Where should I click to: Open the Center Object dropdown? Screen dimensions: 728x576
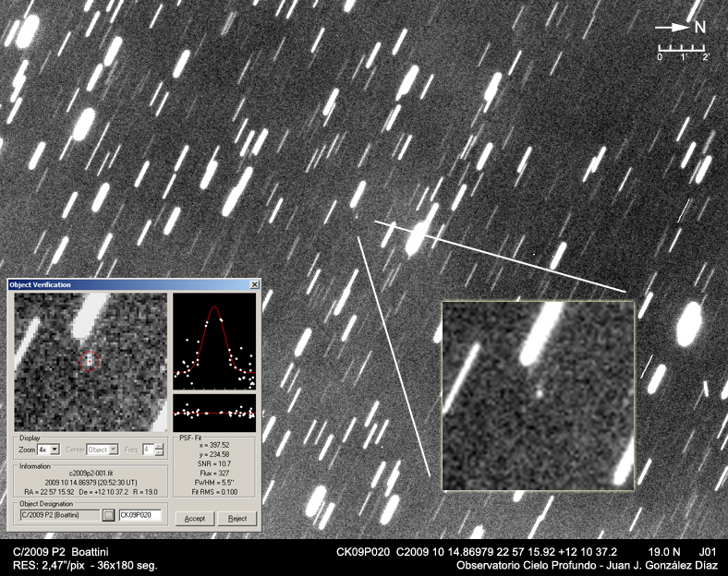click(x=114, y=450)
